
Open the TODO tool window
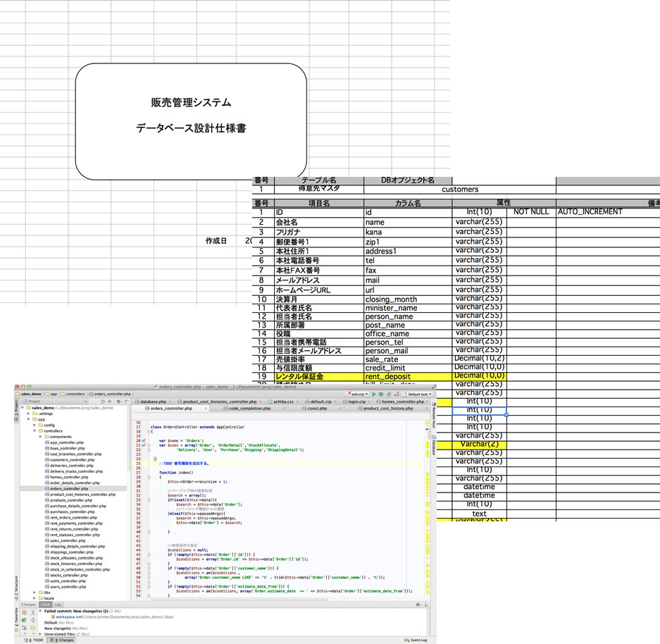35,640
